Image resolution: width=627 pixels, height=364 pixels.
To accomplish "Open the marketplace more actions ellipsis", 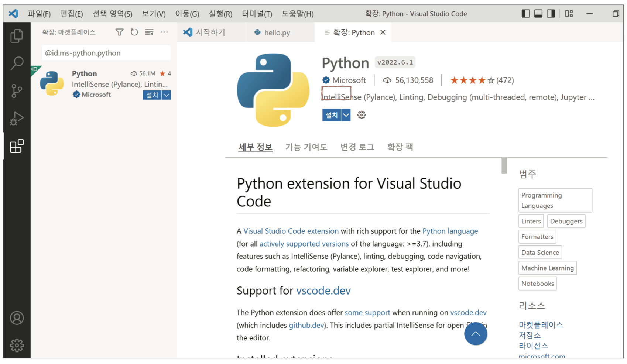I will [x=164, y=32].
